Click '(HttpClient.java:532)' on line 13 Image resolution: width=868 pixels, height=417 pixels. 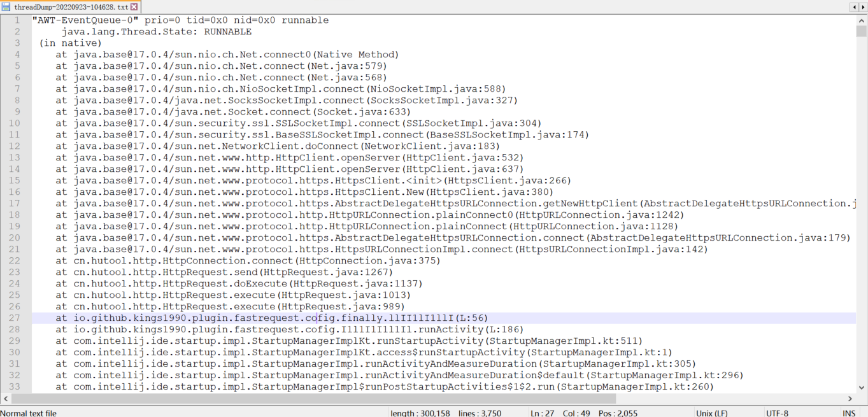[462, 158]
